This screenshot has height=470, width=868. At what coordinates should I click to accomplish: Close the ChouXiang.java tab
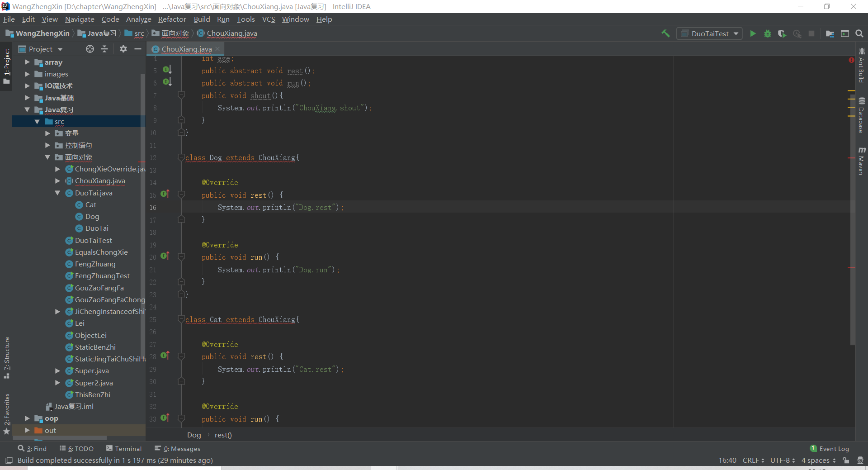pyautogui.click(x=217, y=49)
